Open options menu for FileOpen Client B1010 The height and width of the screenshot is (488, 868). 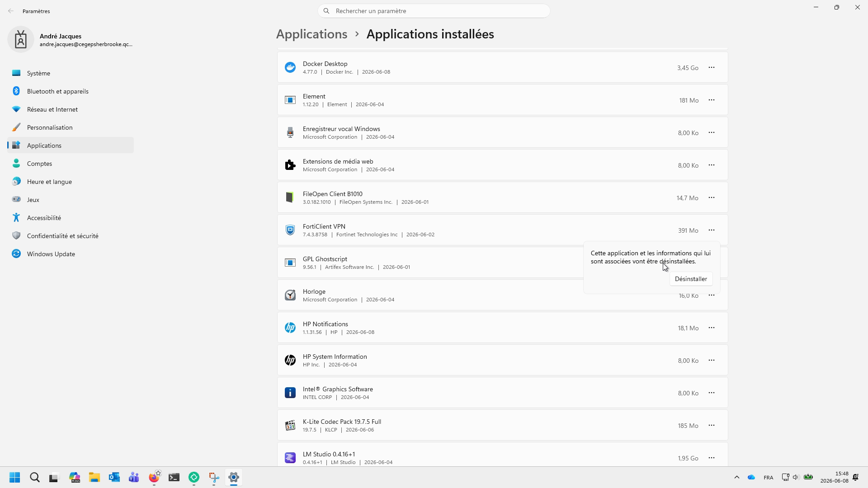(712, 197)
